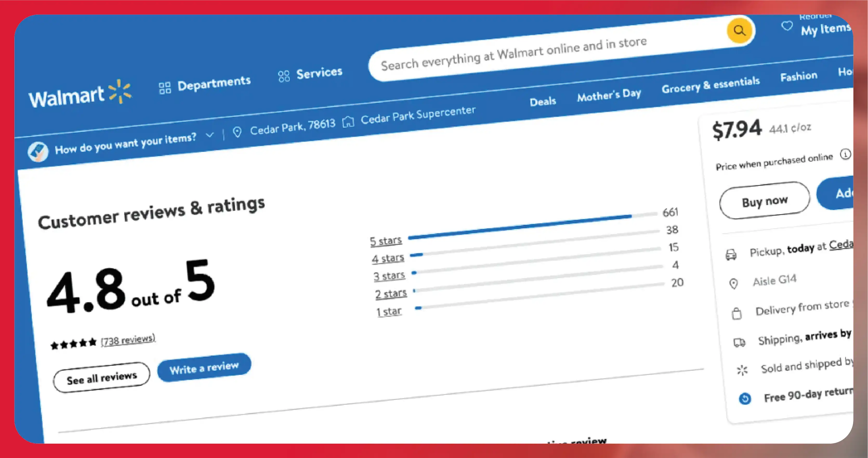Filter by the 3 stars link
Screen dimensions: 868x458
point(389,276)
